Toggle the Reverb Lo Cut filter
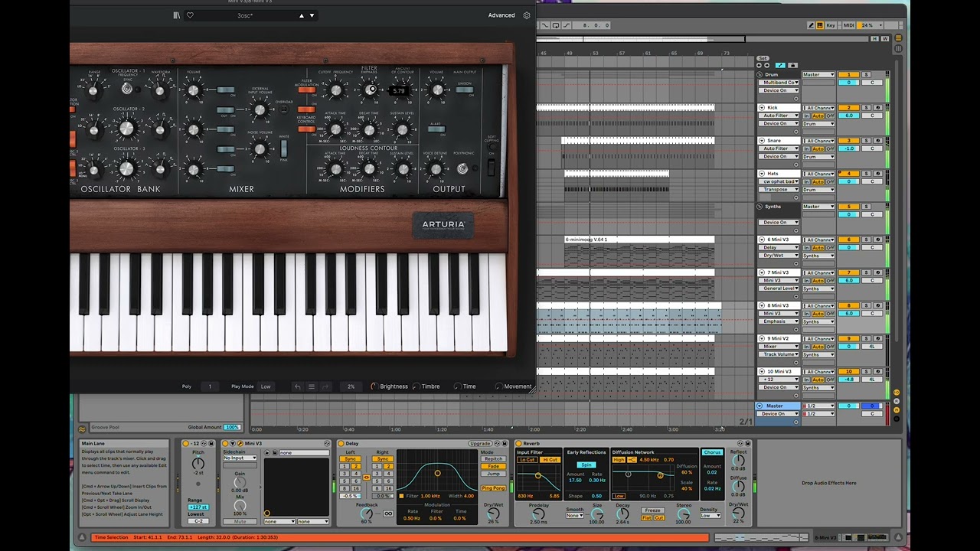980x551 pixels. [527, 460]
